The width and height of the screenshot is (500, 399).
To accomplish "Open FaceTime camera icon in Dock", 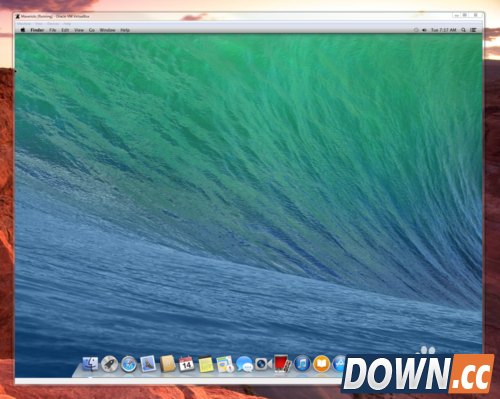I will (x=263, y=364).
